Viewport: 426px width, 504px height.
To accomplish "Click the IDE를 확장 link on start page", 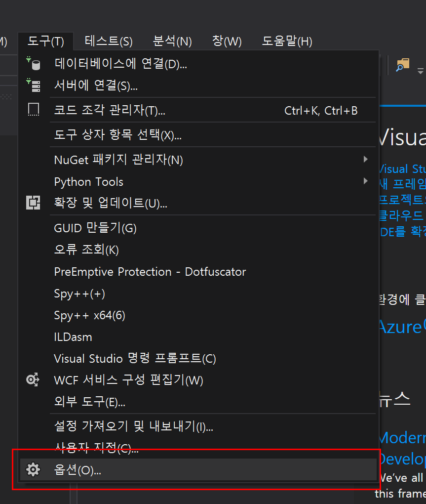I will [x=403, y=231].
